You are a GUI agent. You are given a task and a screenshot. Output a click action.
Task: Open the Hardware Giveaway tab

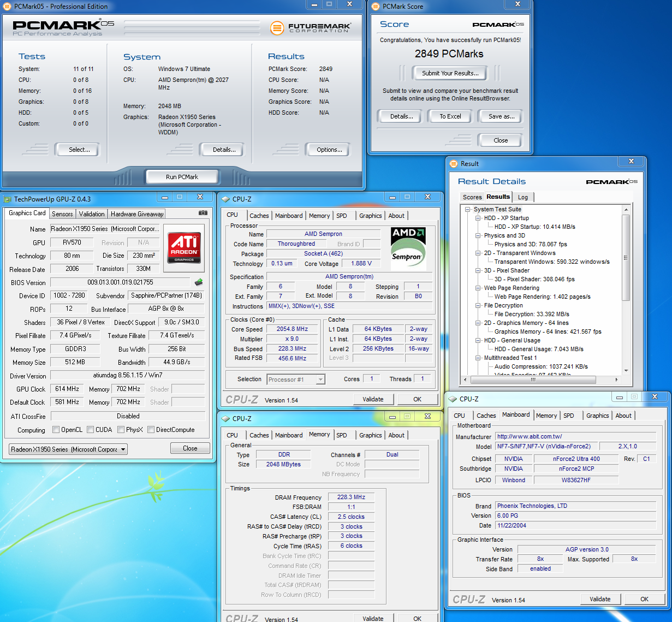tap(137, 214)
